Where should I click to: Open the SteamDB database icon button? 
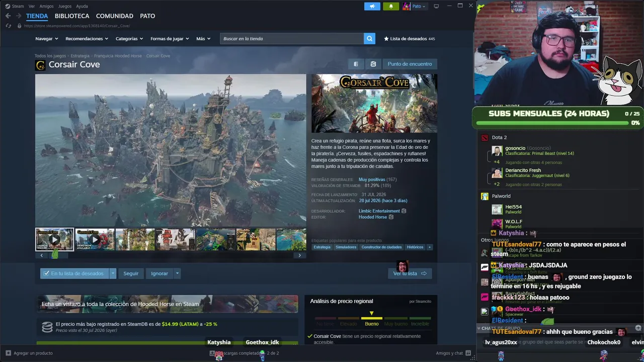(373, 64)
